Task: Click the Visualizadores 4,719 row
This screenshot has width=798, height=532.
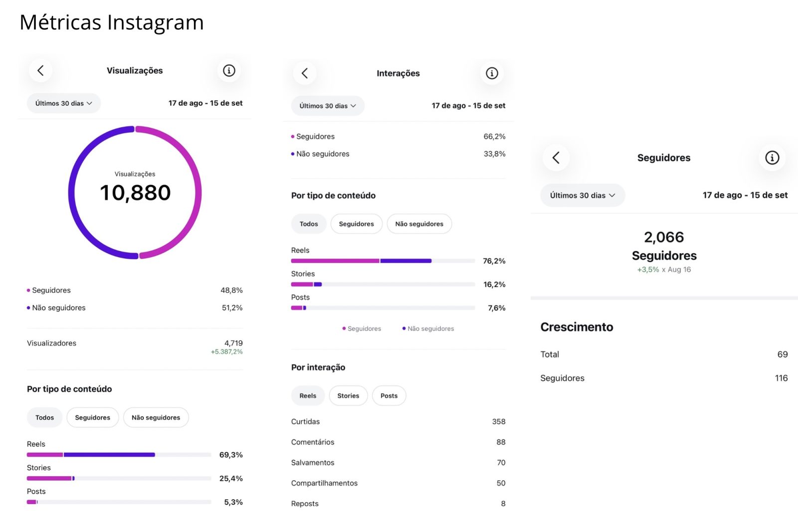Action: coord(135,347)
